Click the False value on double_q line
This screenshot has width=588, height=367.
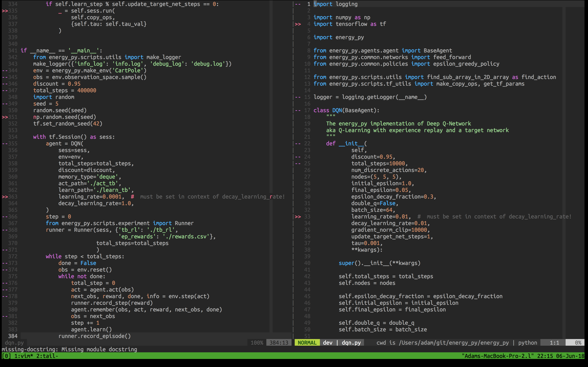click(x=387, y=203)
